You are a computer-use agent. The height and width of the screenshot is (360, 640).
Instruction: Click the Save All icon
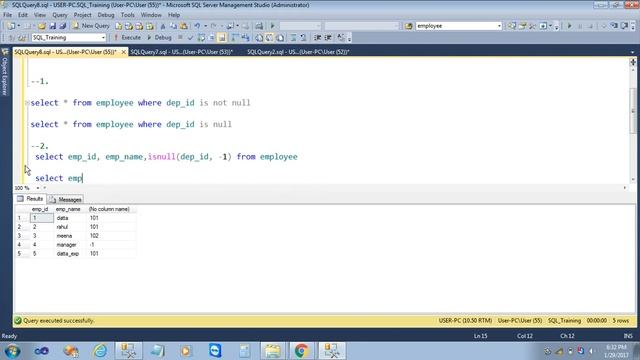62,26
